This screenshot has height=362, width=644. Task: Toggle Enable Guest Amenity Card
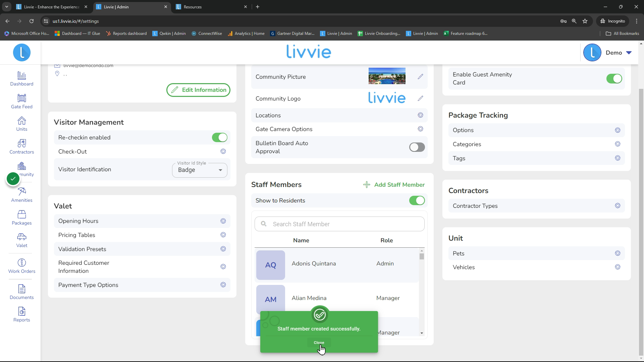point(614,78)
